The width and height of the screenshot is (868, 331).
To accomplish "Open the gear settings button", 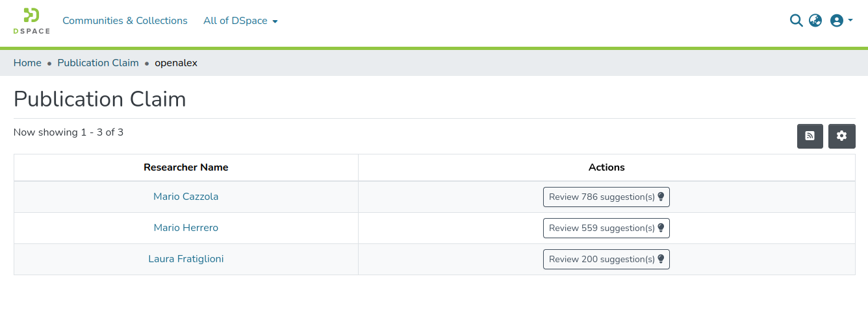I will point(841,136).
